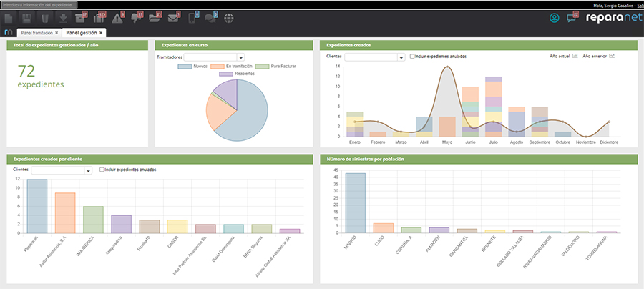The image size is (644, 289).
Task: Open Clientes dropdown in Expedientes creados por cliente
Action: pos(88,170)
